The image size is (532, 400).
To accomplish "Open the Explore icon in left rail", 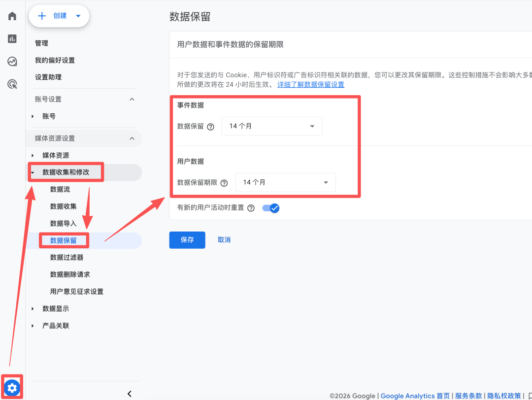I will tap(11, 62).
